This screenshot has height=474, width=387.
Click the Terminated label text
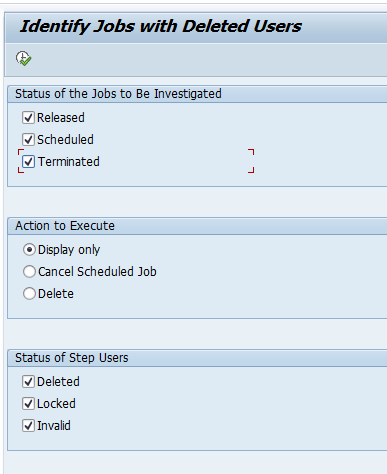click(x=69, y=162)
